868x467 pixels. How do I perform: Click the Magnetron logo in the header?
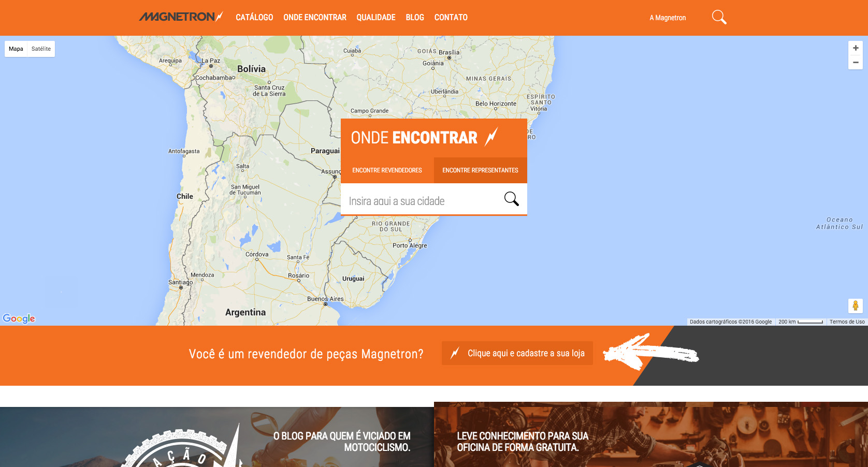181,17
